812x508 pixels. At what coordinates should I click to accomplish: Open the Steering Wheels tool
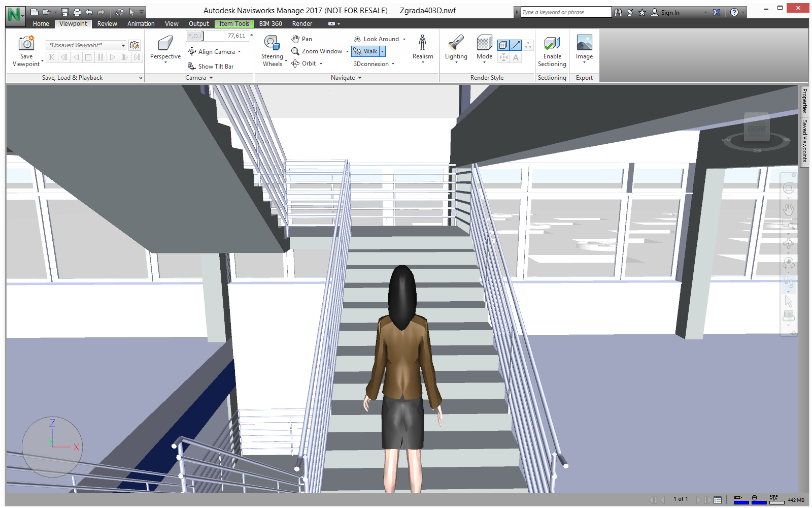click(x=272, y=51)
